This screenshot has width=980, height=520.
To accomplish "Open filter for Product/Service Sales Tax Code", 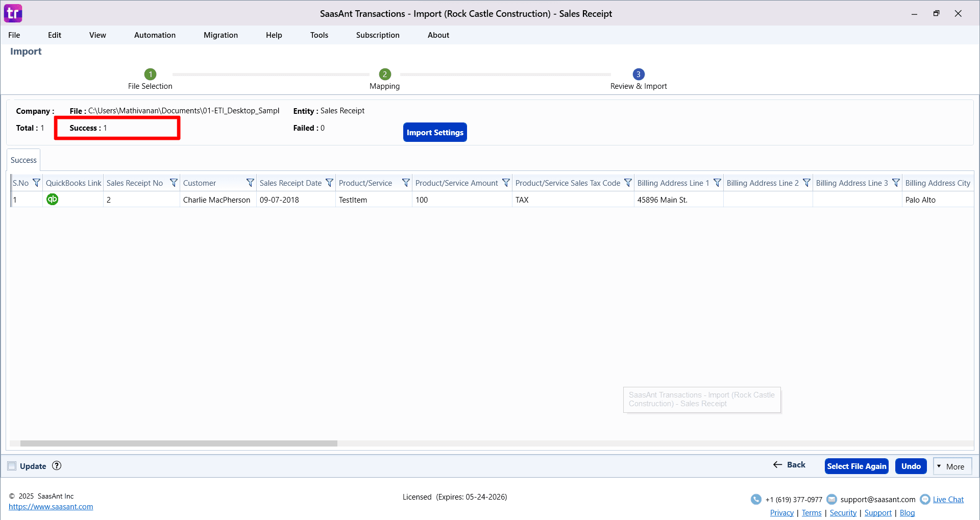I will (628, 183).
